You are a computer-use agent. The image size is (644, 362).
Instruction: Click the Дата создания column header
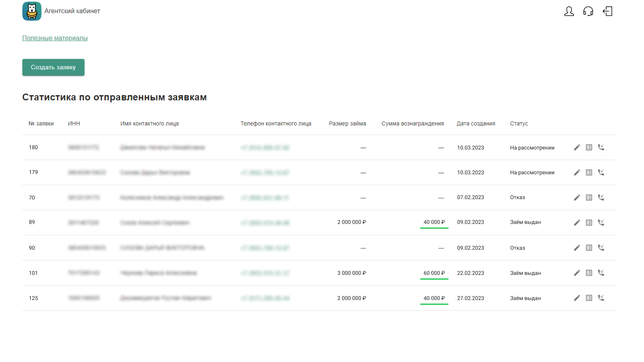point(476,124)
